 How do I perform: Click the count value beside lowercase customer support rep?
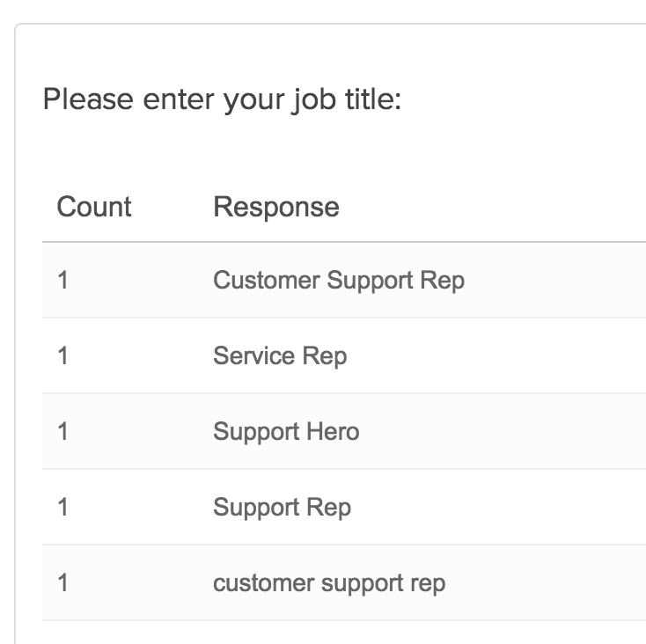62,583
